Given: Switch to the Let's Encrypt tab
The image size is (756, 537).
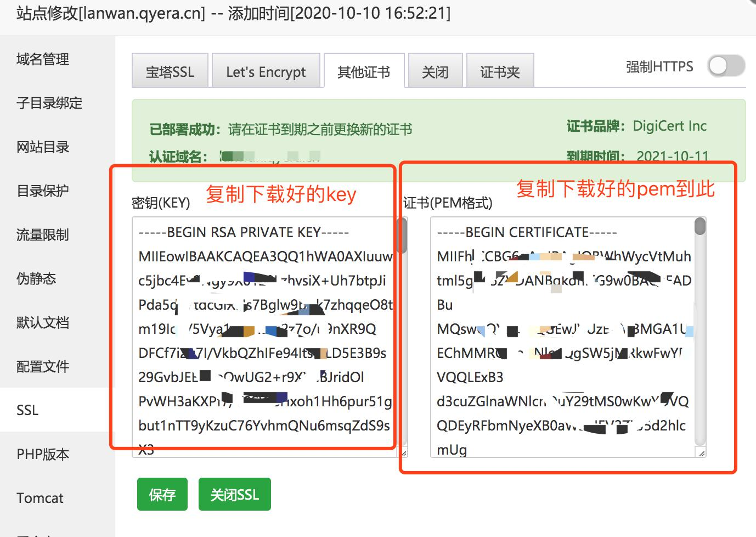Looking at the screenshot, I should click(266, 70).
